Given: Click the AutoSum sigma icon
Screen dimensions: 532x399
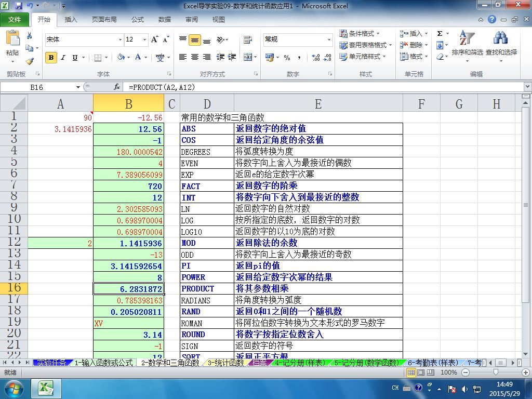Looking at the screenshot, I should coord(440,34).
